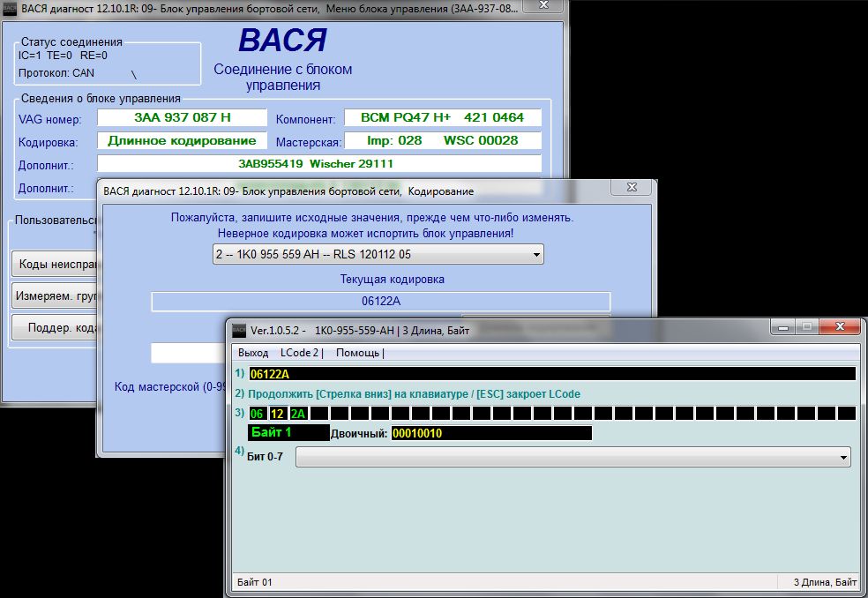Screen dimensions: 868x598
Task: Click the binary value 00010010 field
Action: tap(491, 433)
